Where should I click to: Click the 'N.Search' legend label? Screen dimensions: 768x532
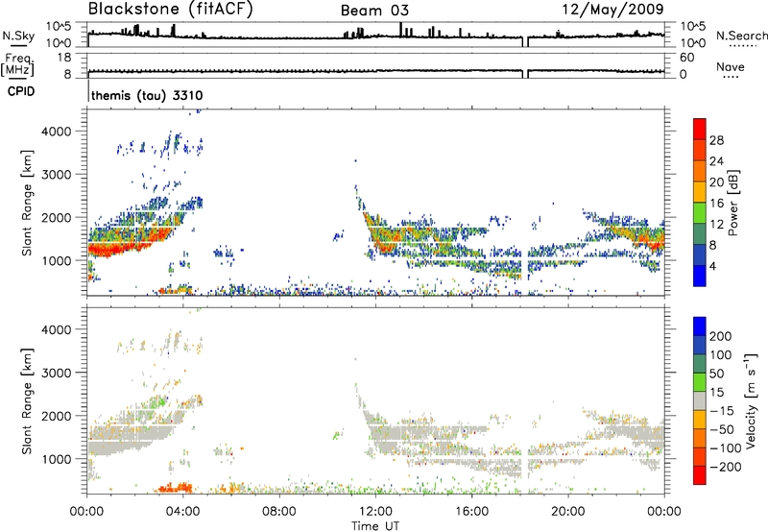[x=741, y=36]
